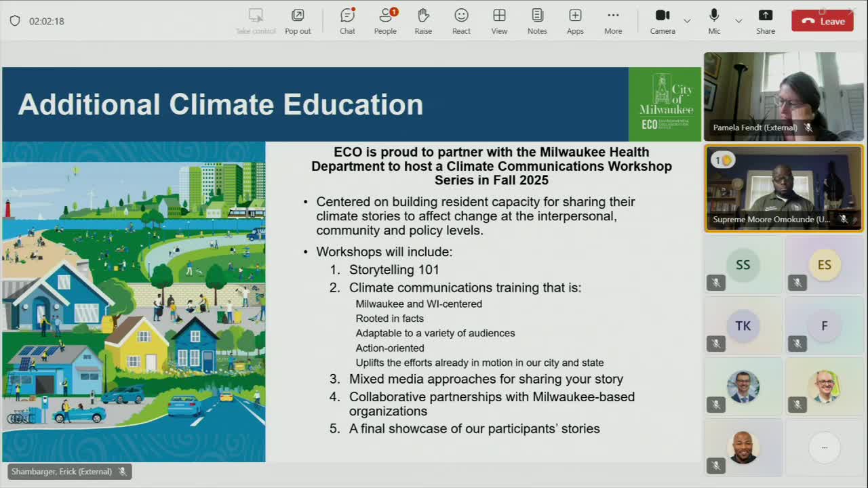Raise your hand in the meeting

pyautogui.click(x=423, y=21)
